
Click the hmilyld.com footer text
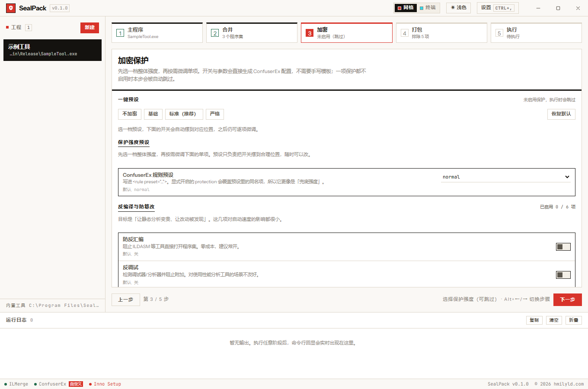click(569, 384)
